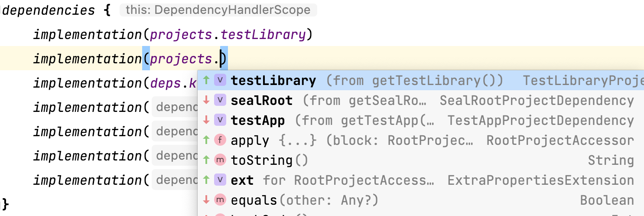
Task: Click the variable icon beside testLibrary
Action: click(221, 80)
